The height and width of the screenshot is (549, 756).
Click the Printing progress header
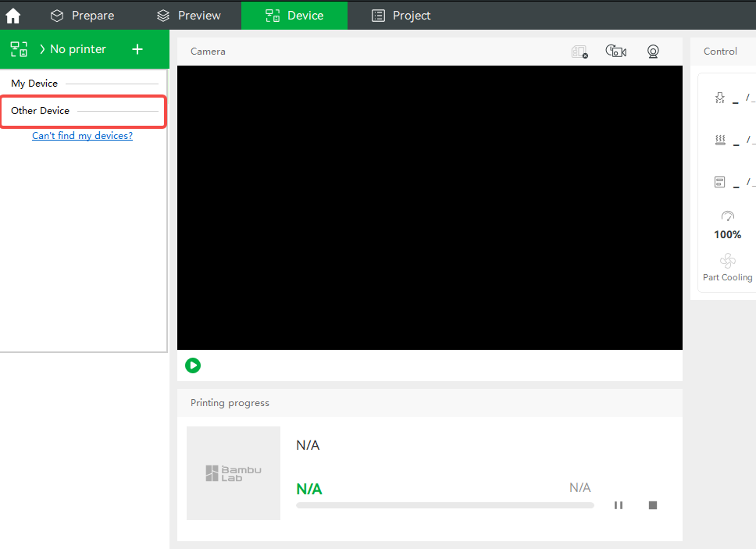point(230,403)
